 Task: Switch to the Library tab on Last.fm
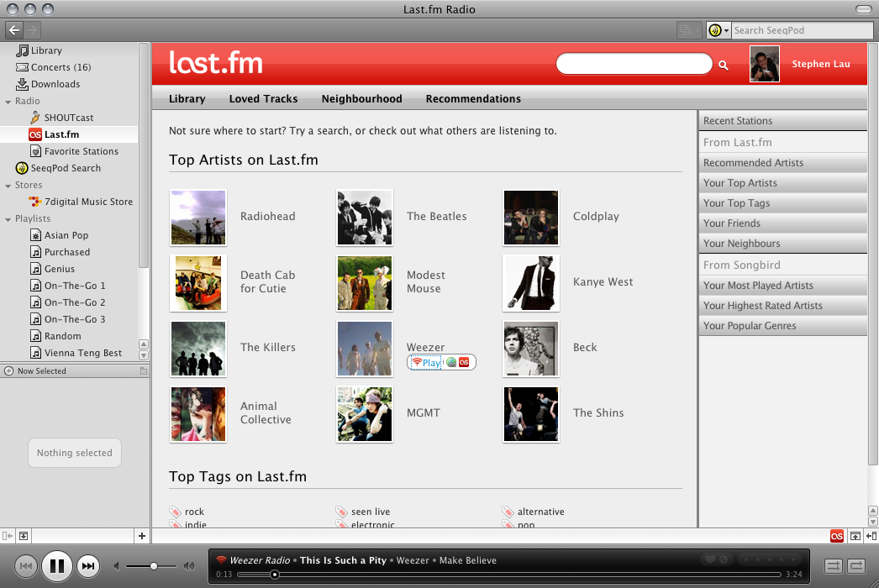(x=187, y=98)
